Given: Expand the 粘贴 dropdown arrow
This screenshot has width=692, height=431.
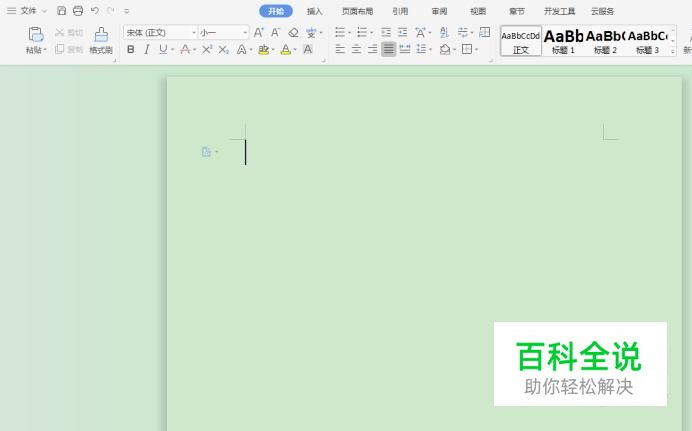Looking at the screenshot, I should click(45, 50).
